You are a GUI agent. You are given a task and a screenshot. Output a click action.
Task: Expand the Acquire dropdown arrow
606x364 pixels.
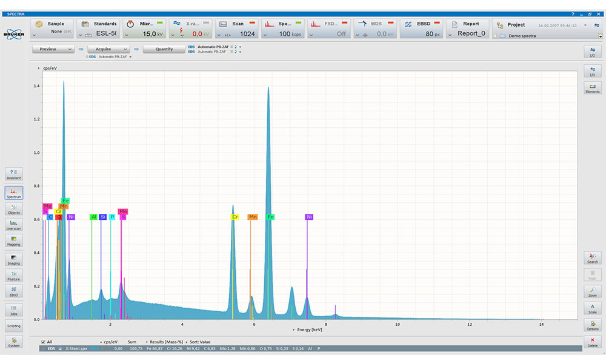(x=125, y=49)
